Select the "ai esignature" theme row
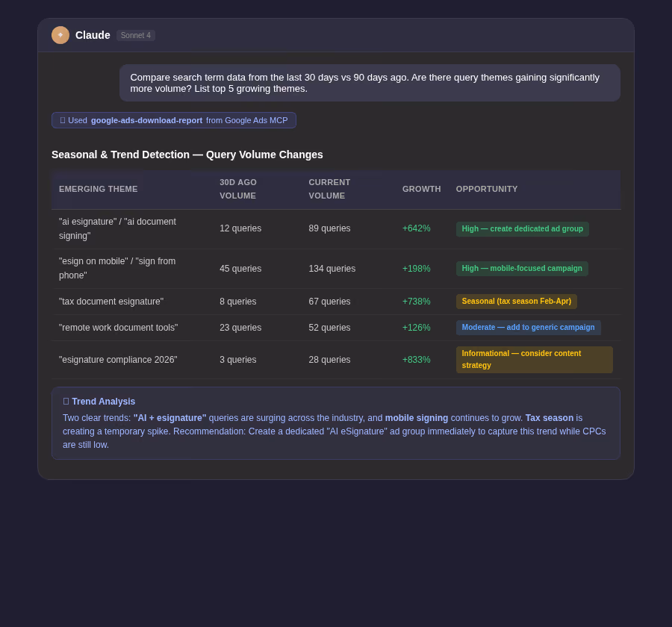 coord(336,229)
